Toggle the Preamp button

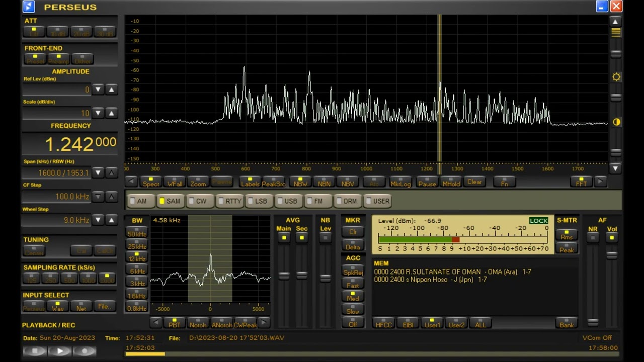58,59
